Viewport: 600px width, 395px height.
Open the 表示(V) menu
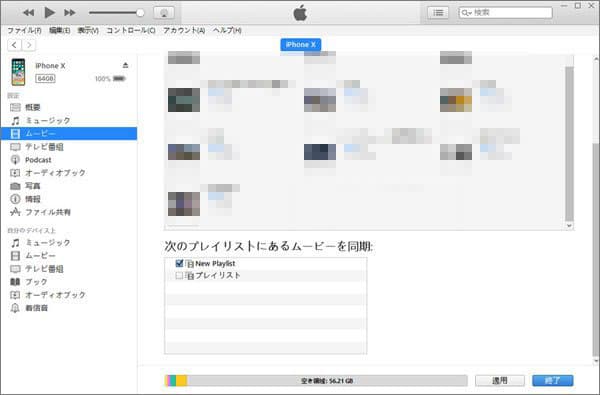click(x=88, y=30)
